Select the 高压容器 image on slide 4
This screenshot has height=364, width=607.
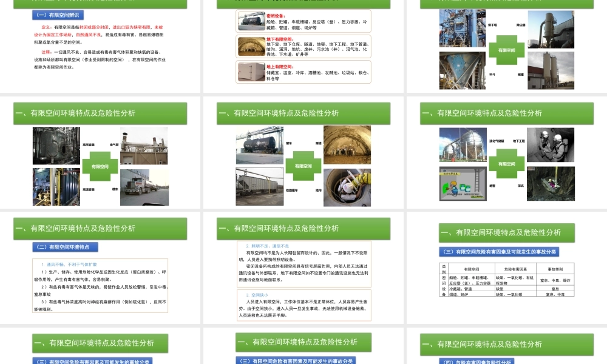tap(56, 146)
